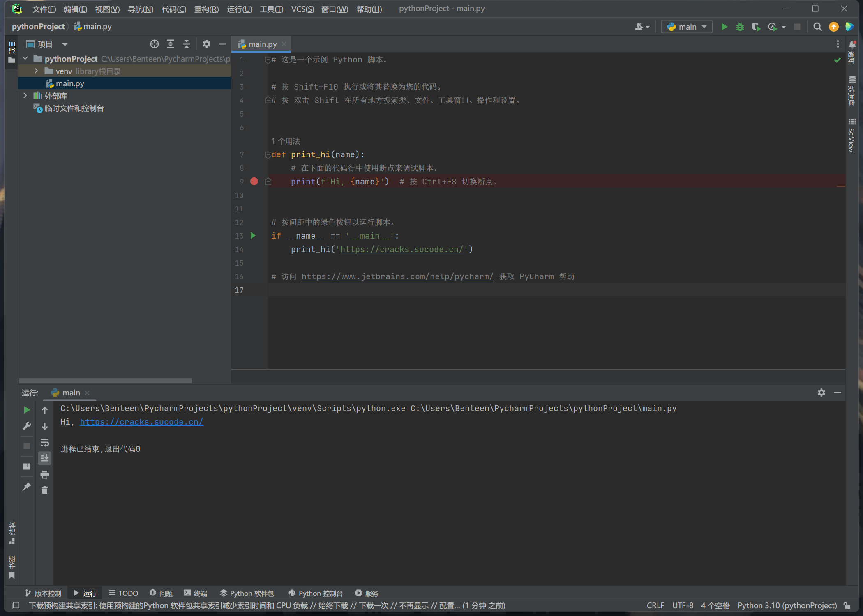Open Python 控制台 tool window

[x=315, y=593]
